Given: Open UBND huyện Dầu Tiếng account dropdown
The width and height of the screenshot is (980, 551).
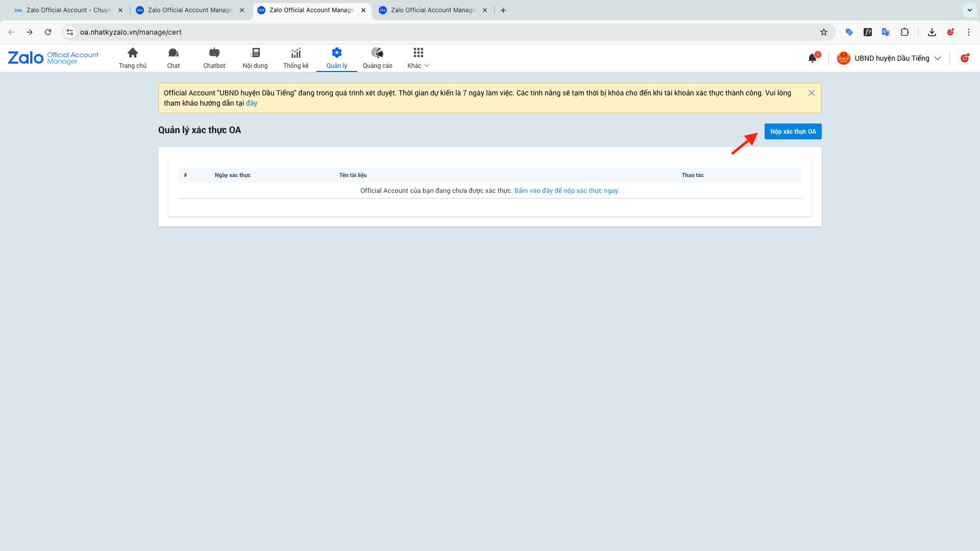Looking at the screenshot, I should pyautogui.click(x=889, y=58).
